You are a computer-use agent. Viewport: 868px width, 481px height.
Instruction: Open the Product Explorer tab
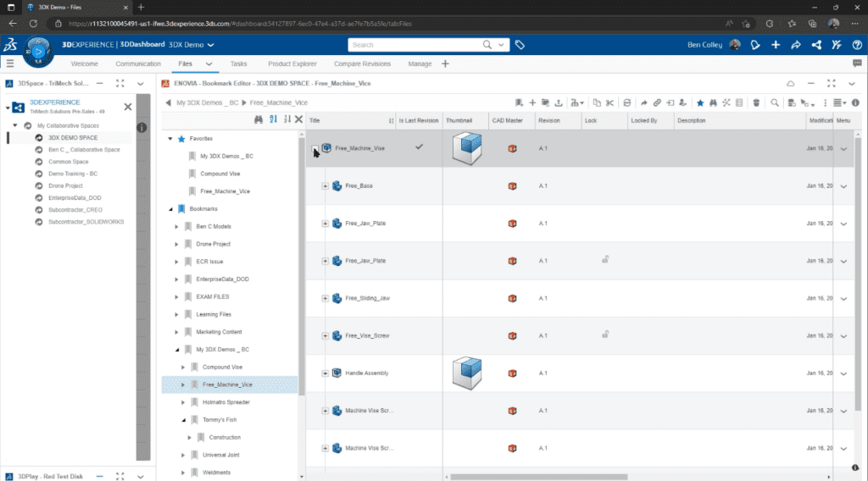tap(292, 64)
